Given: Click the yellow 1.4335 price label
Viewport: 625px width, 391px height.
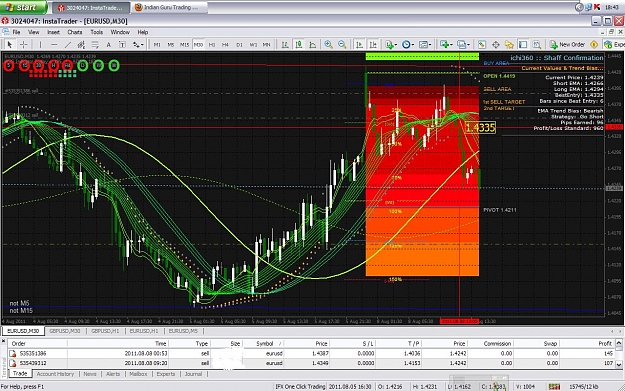Looking at the screenshot, I should [x=480, y=128].
